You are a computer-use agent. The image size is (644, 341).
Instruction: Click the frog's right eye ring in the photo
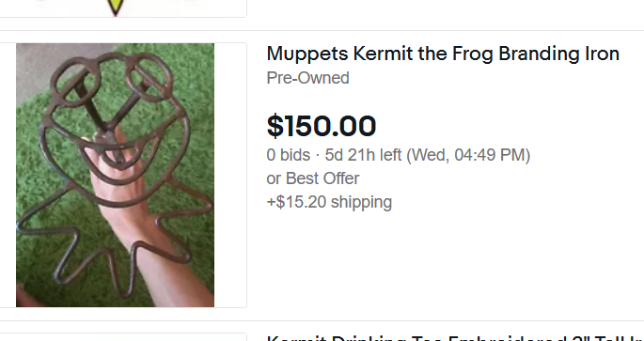(149, 78)
